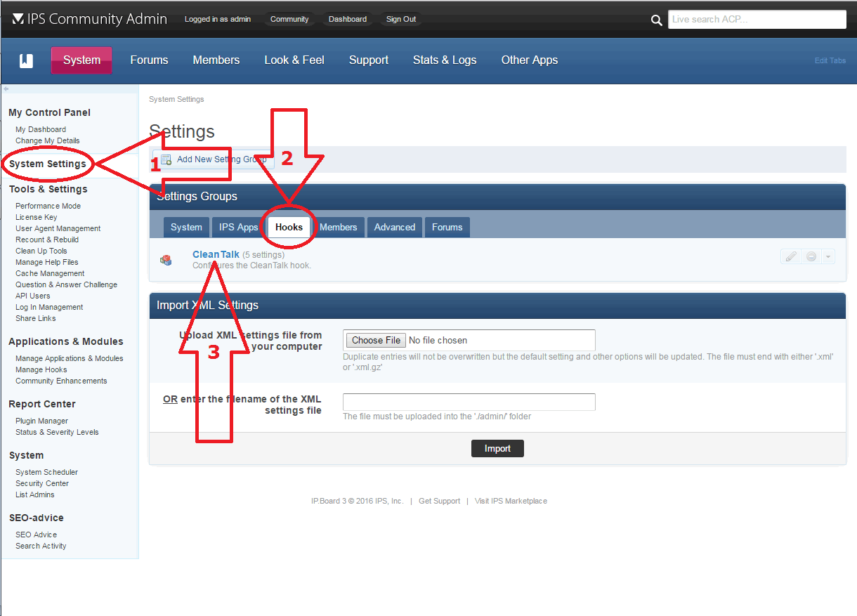Select the CleanTalk group puzzle icon

tap(166, 259)
